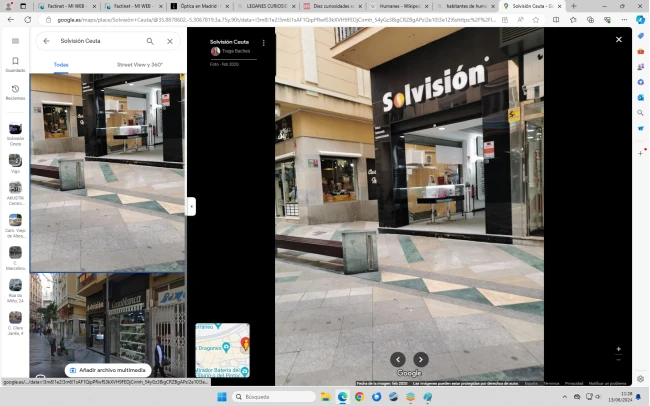This screenshot has height=406, width=650.
Task: Click the search magnifier in Maps box
Action: pos(150,41)
